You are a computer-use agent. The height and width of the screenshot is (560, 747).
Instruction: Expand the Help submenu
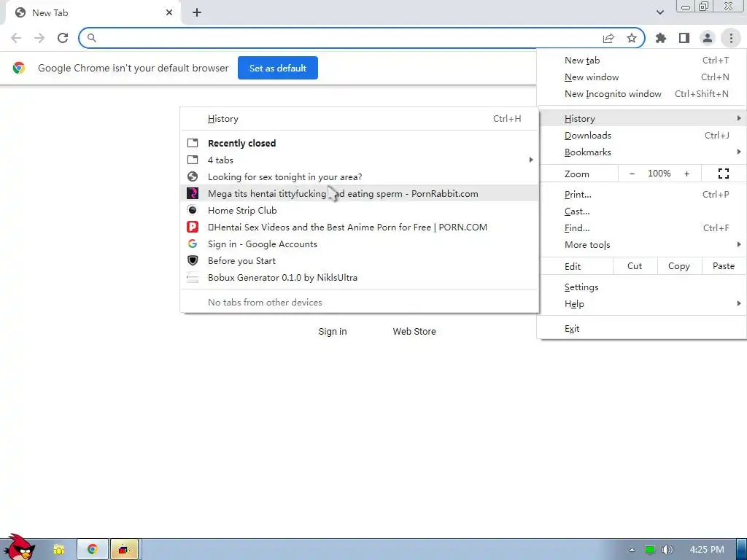click(x=641, y=304)
